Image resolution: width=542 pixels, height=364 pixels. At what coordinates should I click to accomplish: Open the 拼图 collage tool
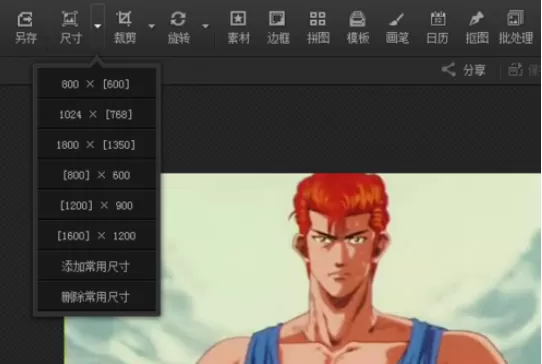(x=318, y=27)
